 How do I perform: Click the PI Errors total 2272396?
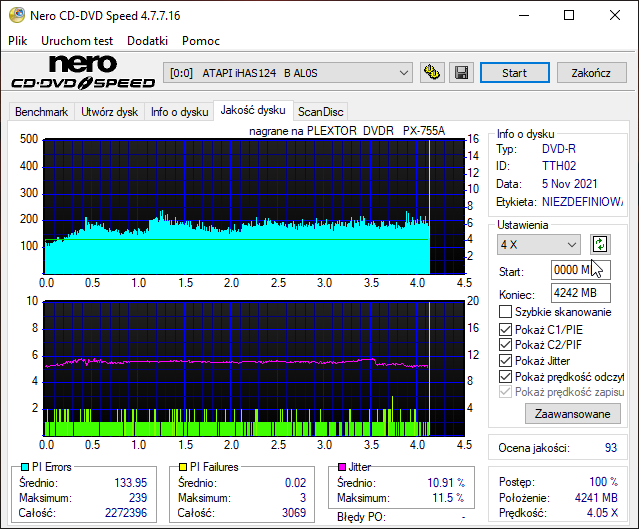(x=126, y=513)
